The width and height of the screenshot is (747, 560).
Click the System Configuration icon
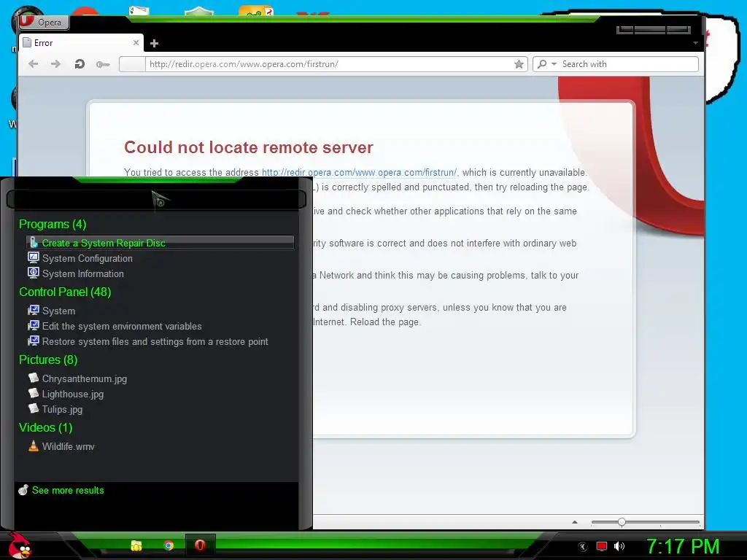coord(34,257)
